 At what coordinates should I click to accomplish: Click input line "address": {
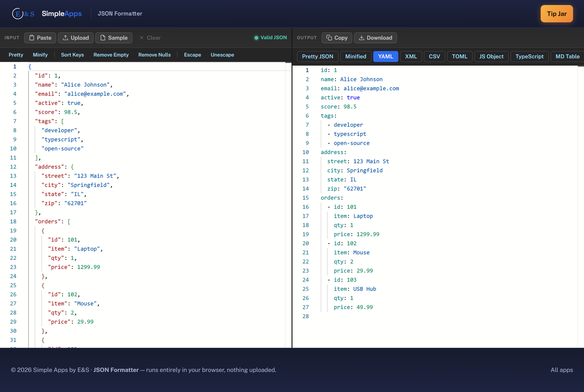pyautogui.click(x=54, y=167)
